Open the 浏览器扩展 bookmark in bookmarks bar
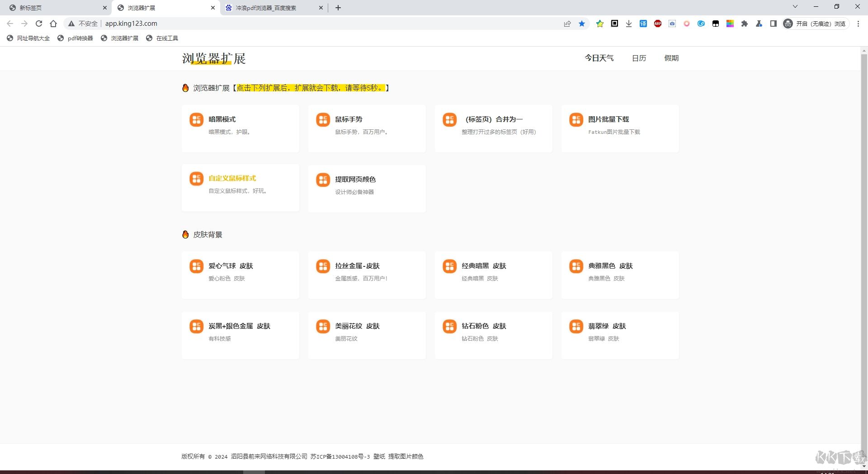 pos(120,38)
